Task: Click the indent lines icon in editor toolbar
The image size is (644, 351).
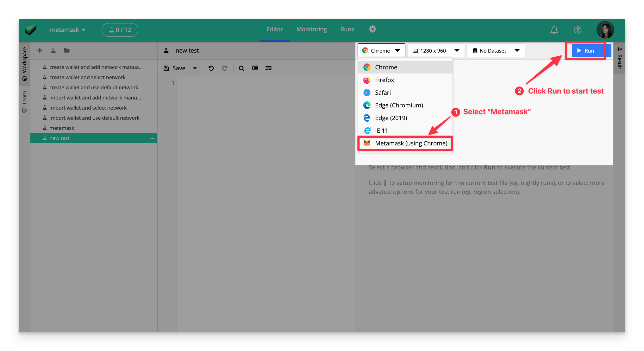Action: pos(255,68)
